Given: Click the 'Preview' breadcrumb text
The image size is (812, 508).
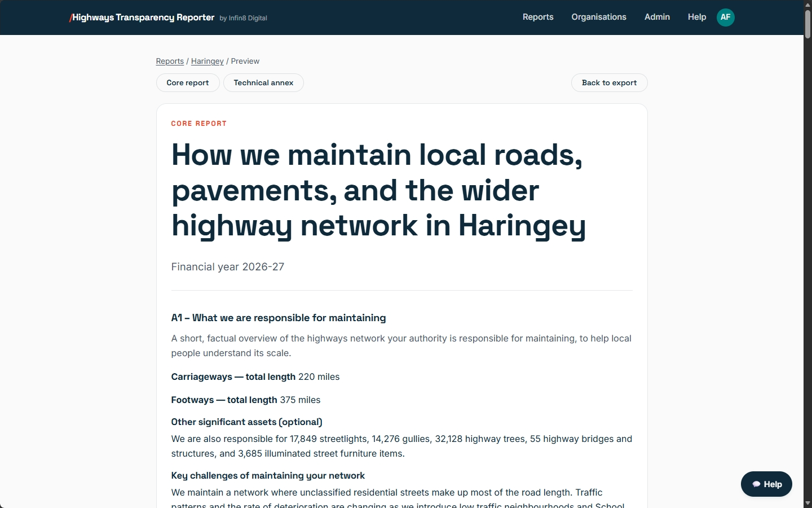Looking at the screenshot, I should coord(245,61).
